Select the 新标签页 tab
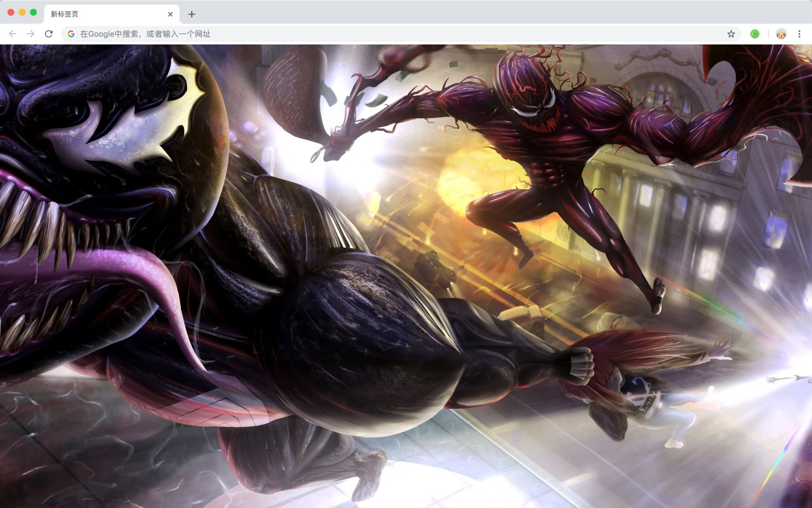The height and width of the screenshot is (508, 812). coord(112,14)
